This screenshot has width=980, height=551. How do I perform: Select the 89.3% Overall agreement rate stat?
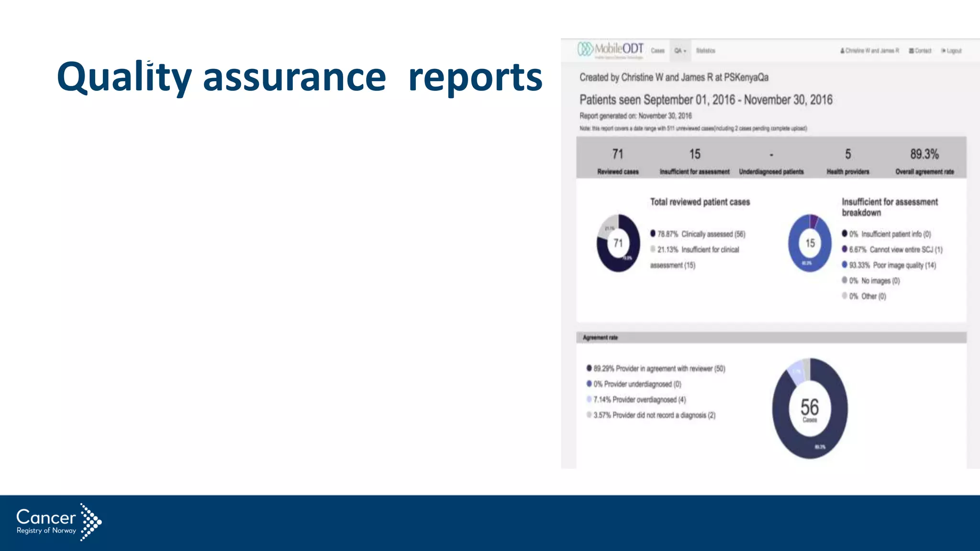click(x=924, y=161)
